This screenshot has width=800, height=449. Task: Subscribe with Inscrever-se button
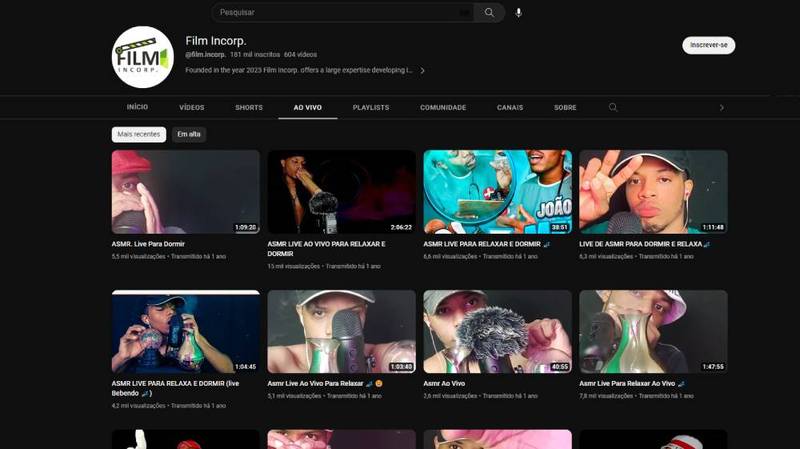click(x=709, y=45)
